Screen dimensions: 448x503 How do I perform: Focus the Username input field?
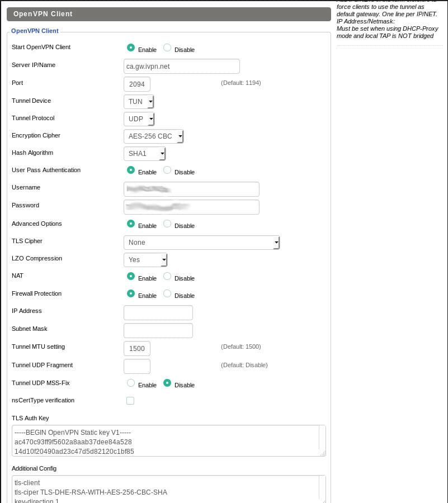[192, 189]
